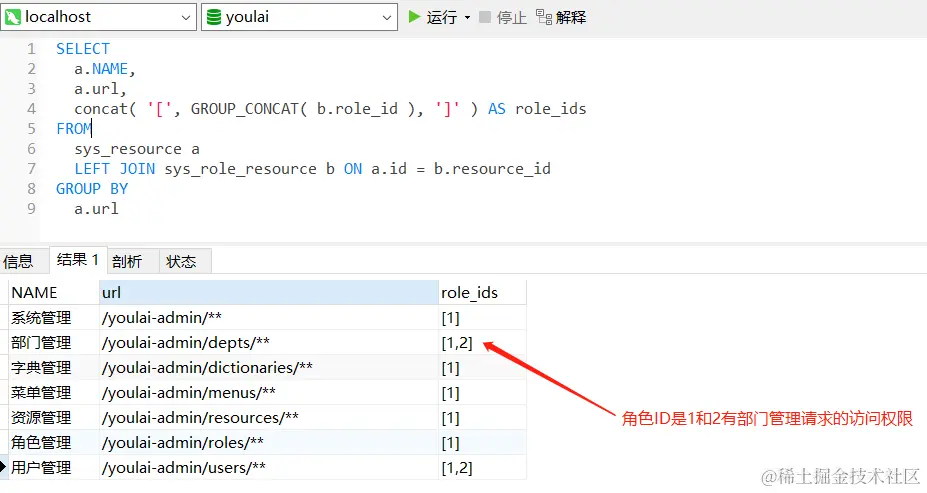Click the youlai database icon
Screen dimensions: 927x493
pyautogui.click(x=213, y=17)
